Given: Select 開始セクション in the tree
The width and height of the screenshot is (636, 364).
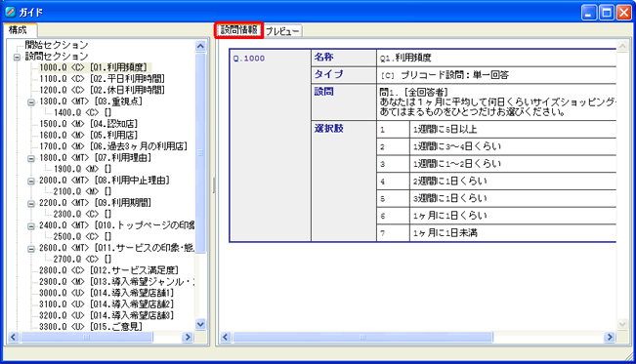Looking at the screenshot, I should [x=57, y=45].
